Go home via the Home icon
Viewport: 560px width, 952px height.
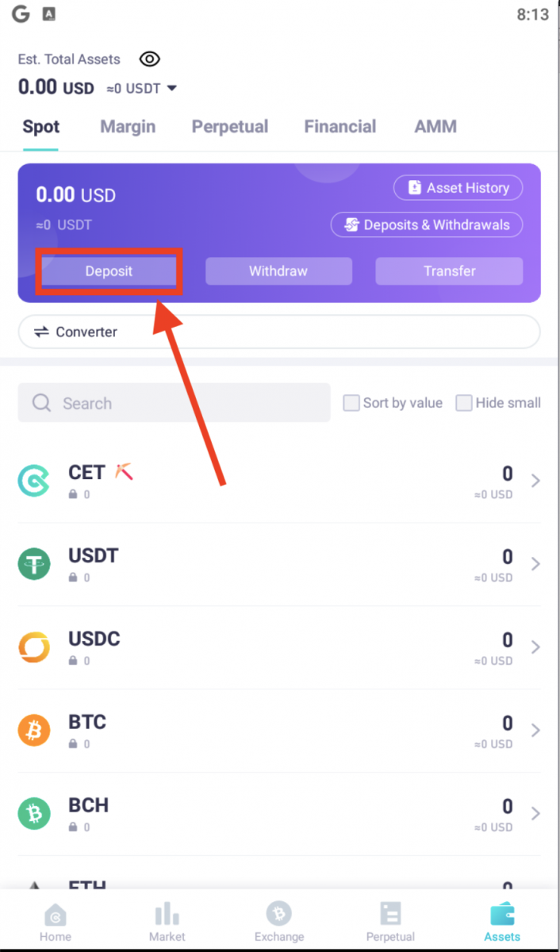[x=55, y=914]
